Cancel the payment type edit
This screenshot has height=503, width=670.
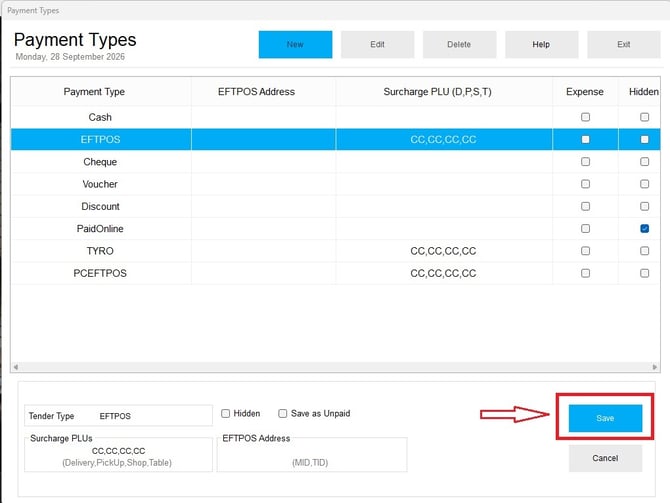coord(605,458)
